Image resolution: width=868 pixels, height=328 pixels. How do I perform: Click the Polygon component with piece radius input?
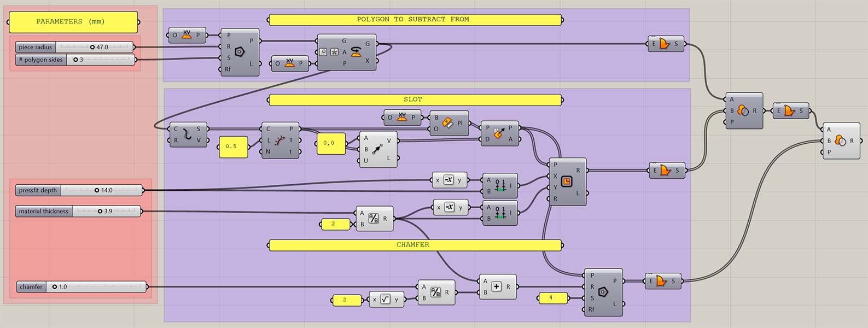tap(240, 52)
